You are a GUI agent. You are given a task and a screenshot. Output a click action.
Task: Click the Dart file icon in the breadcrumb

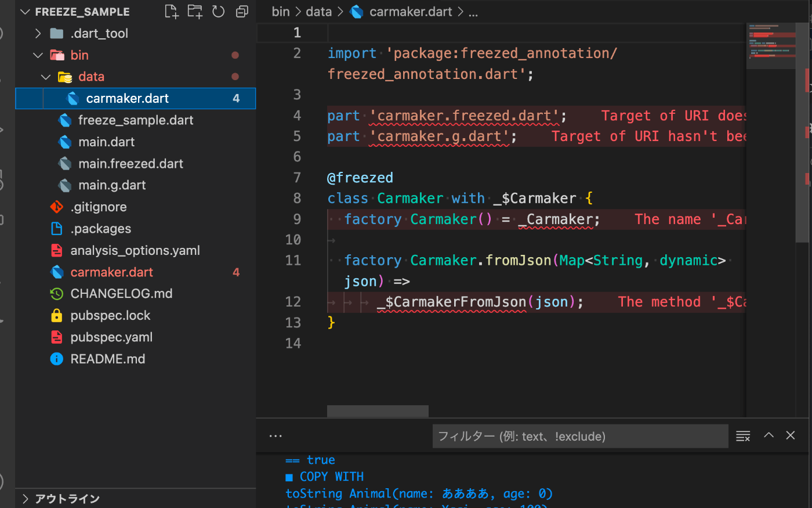(357, 12)
